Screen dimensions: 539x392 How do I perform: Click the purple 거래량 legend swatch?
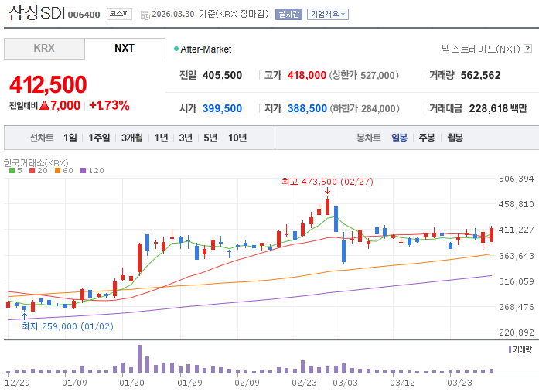(x=510, y=349)
